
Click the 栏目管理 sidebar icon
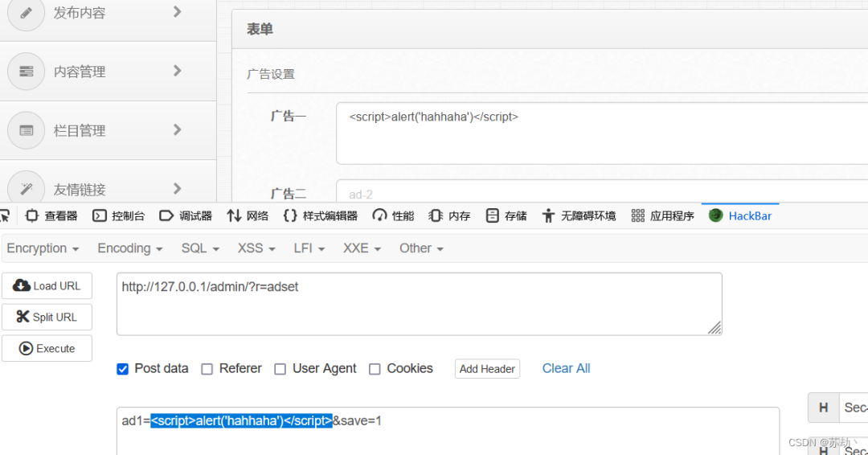click(x=26, y=131)
